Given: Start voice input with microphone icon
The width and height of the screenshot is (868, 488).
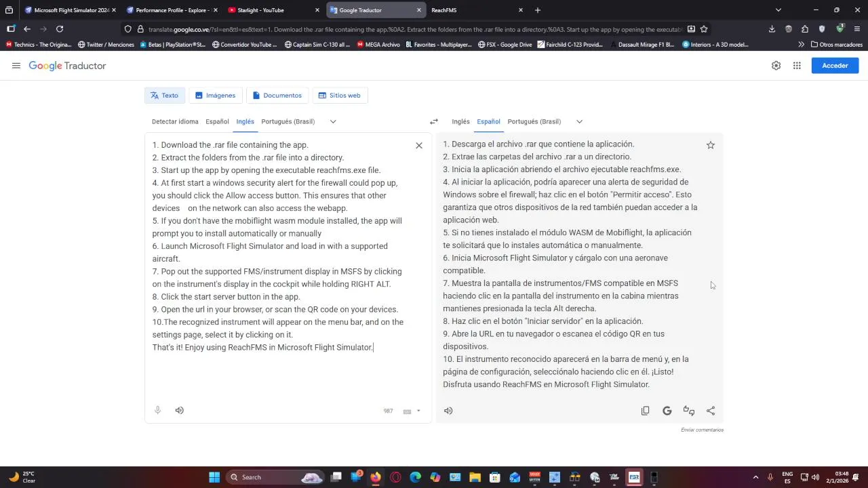Looking at the screenshot, I should click(157, 410).
